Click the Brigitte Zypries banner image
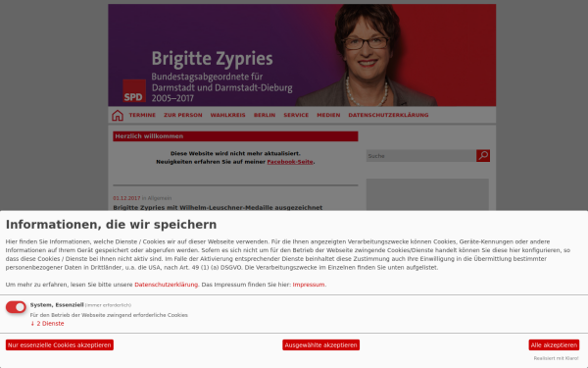 (302, 55)
